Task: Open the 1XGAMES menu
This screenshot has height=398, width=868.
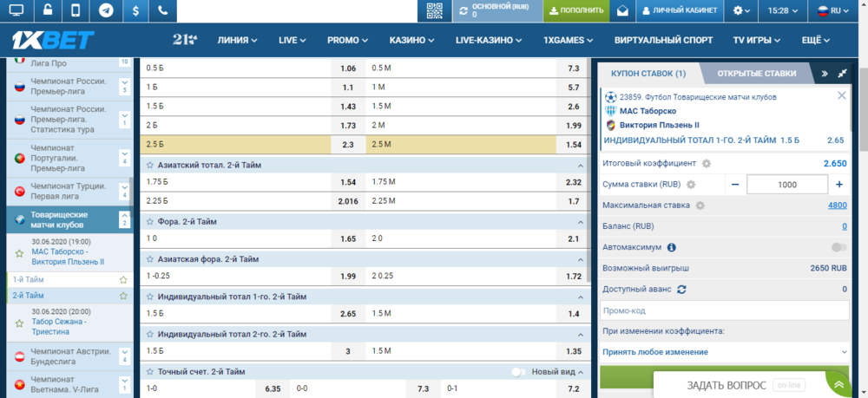Action: pyautogui.click(x=568, y=41)
